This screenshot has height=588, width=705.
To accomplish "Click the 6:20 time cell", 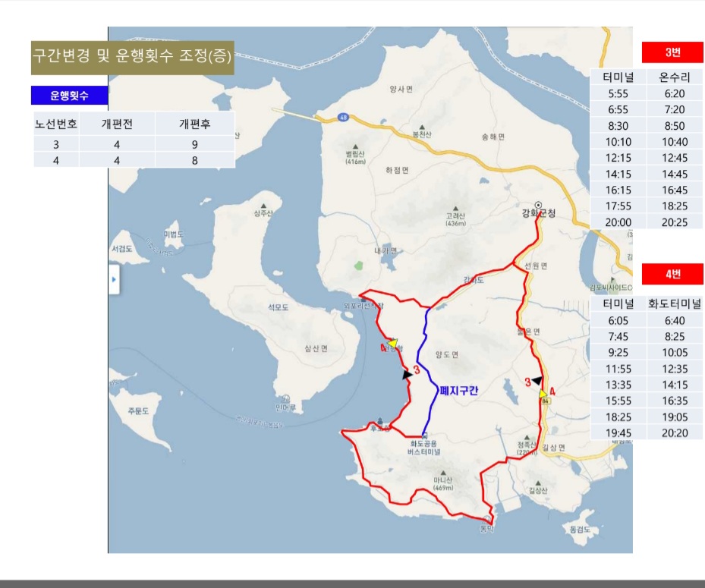I will pos(675,93).
